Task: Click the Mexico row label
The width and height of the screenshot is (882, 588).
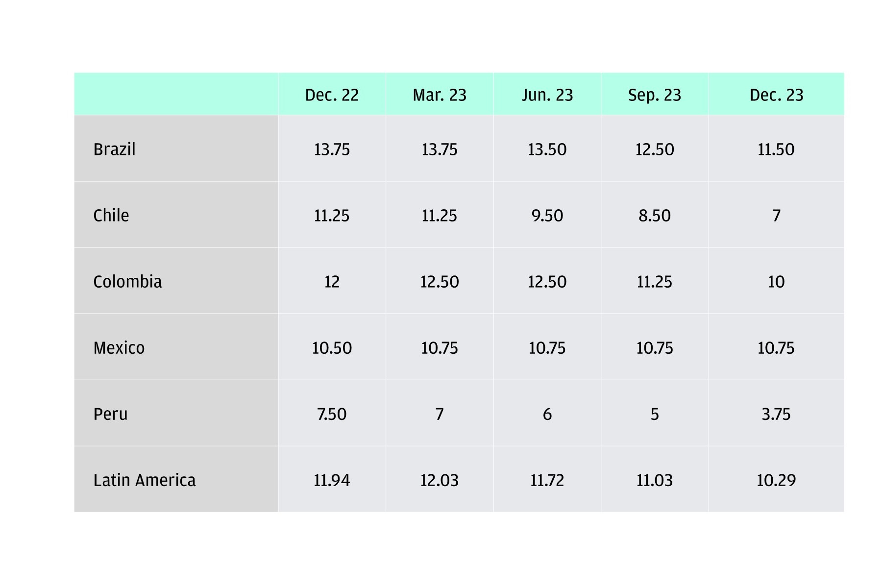Action: [x=119, y=347]
